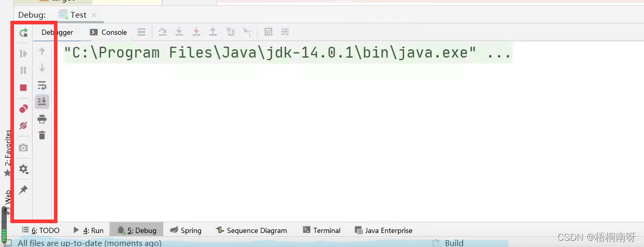
Task: Show the current execution point
Action: tap(162, 32)
